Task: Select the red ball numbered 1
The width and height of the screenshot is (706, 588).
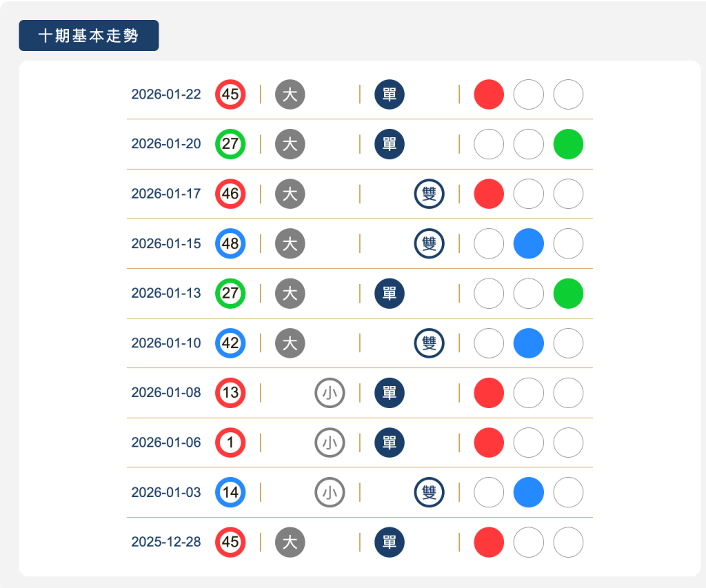Action: coord(231,443)
